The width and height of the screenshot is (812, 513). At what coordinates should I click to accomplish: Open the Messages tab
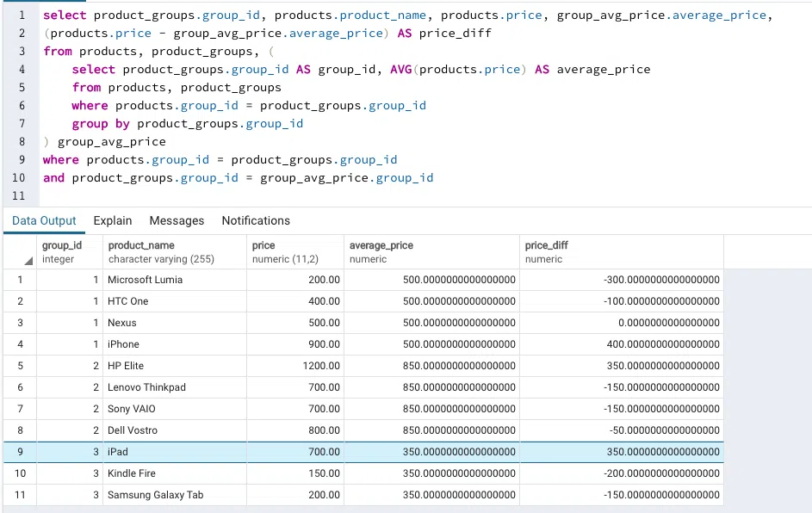(177, 220)
